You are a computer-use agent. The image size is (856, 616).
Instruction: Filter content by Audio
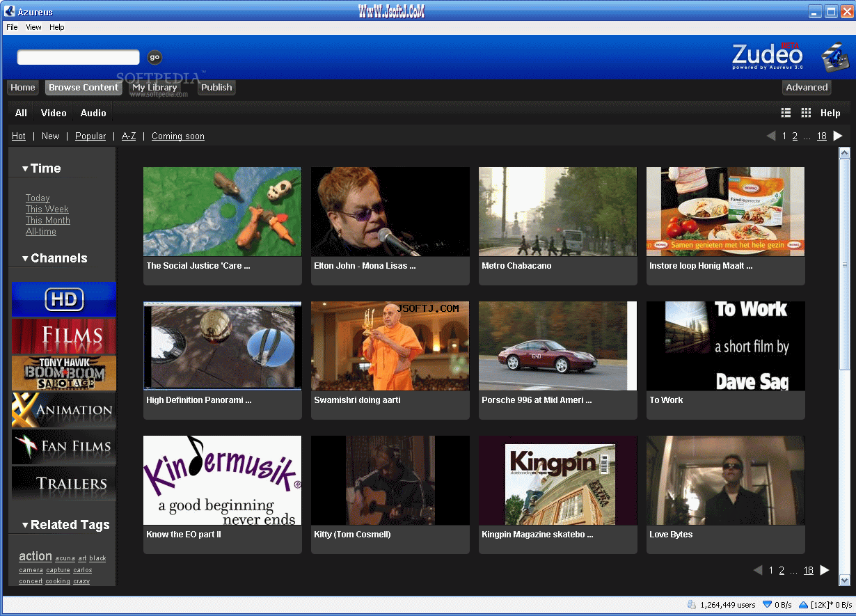click(93, 113)
